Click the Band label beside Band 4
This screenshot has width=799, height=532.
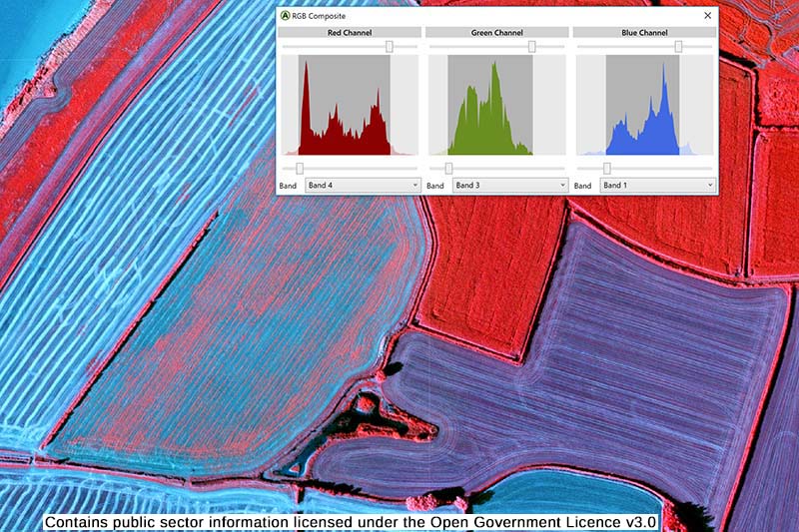click(288, 186)
